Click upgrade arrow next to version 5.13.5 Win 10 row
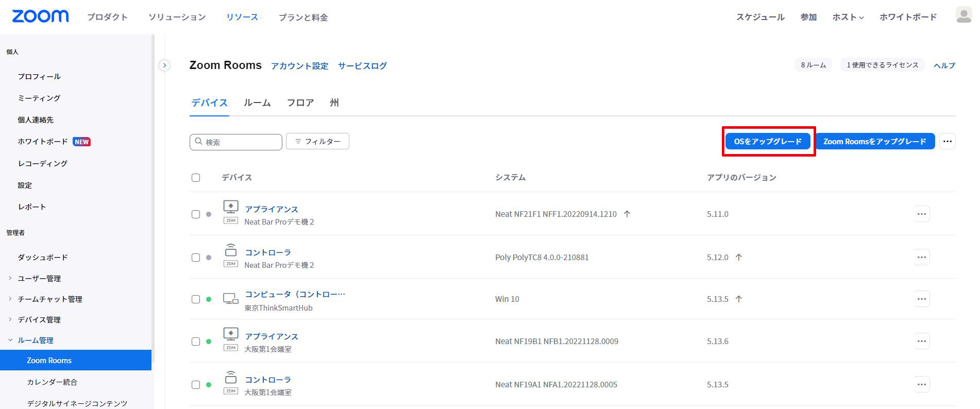980x409 pixels. 739,299
